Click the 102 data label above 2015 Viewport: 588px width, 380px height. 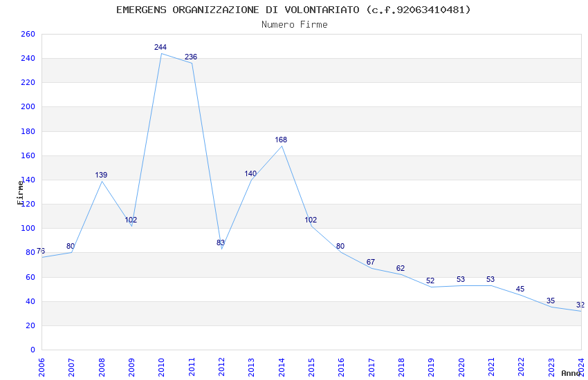311,220
